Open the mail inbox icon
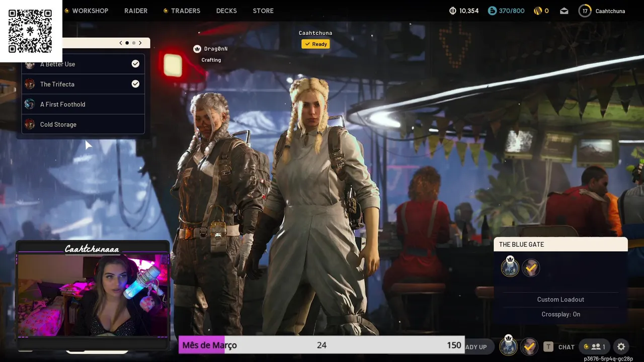 point(564,11)
